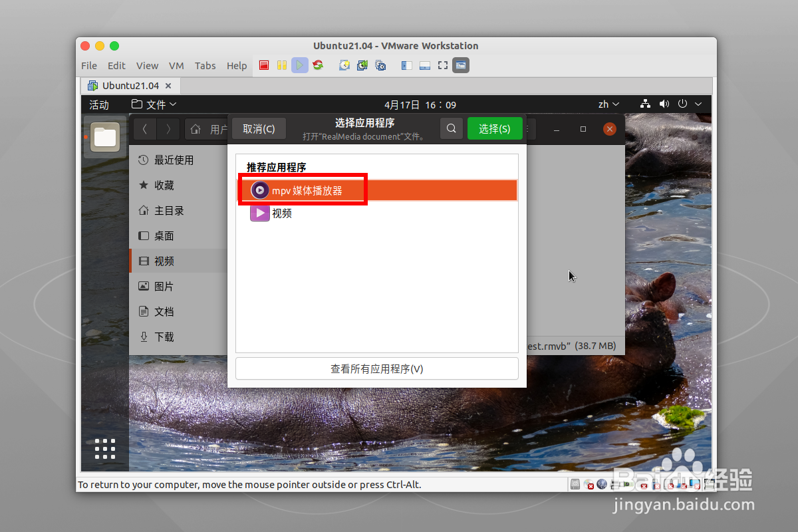The height and width of the screenshot is (532, 798).
Task: Revert the VM to its snapshot
Action: click(x=362, y=65)
